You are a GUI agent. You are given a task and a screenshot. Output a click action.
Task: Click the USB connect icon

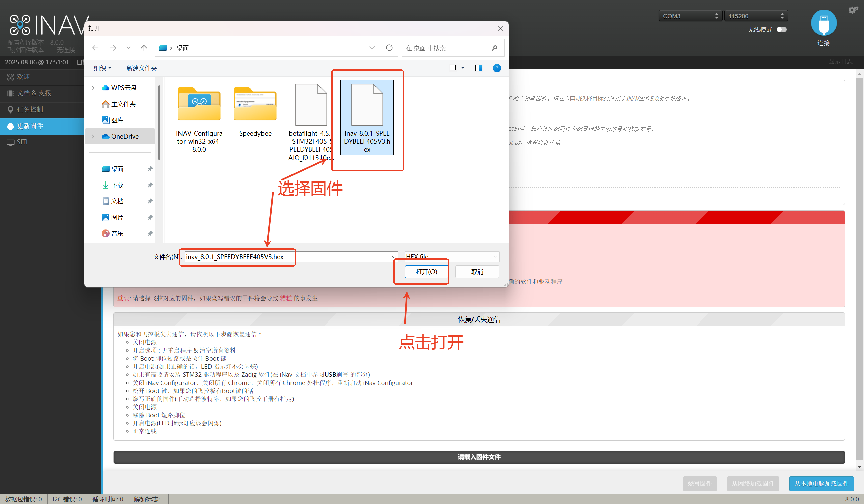823,23
